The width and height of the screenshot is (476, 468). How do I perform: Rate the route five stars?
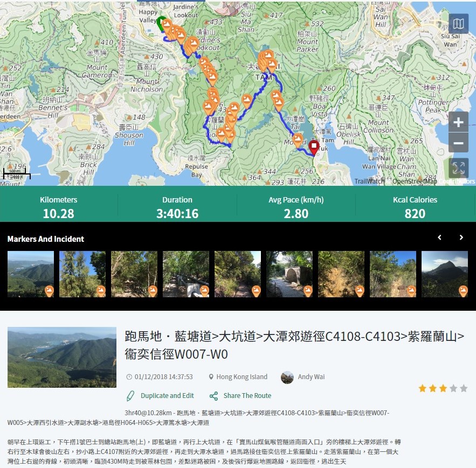click(464, 388)
